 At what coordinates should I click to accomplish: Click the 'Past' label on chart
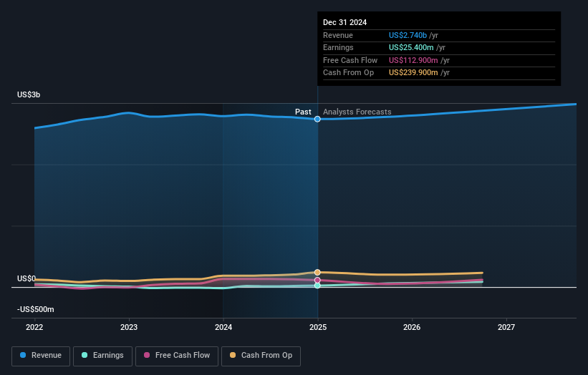tap(303, 112)
